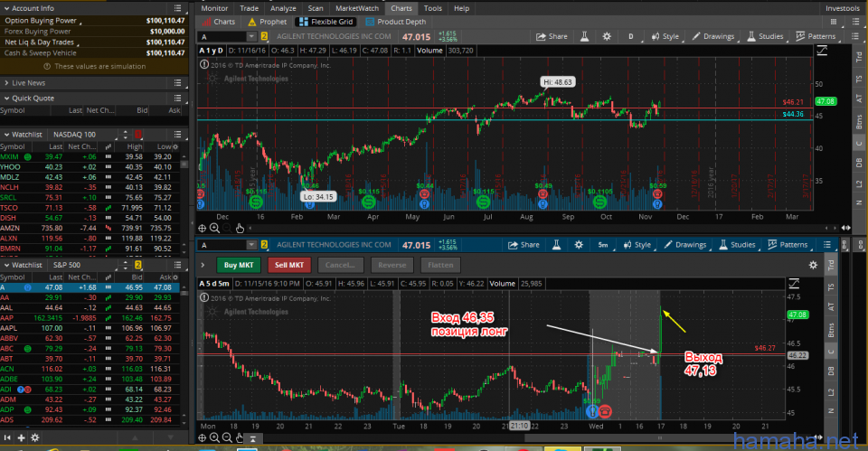Click the red phone icon on lower chart
The width and height of the screenshot is (868, 451).
(605, 411)
